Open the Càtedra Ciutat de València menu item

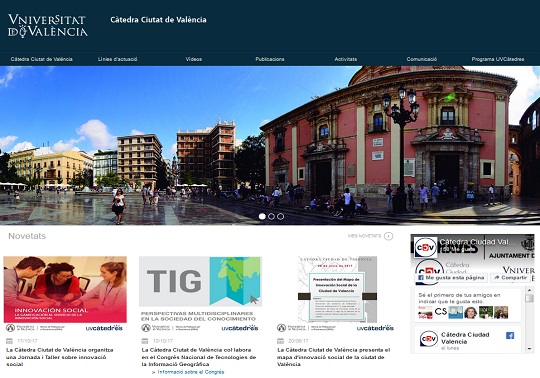(42, 59)
